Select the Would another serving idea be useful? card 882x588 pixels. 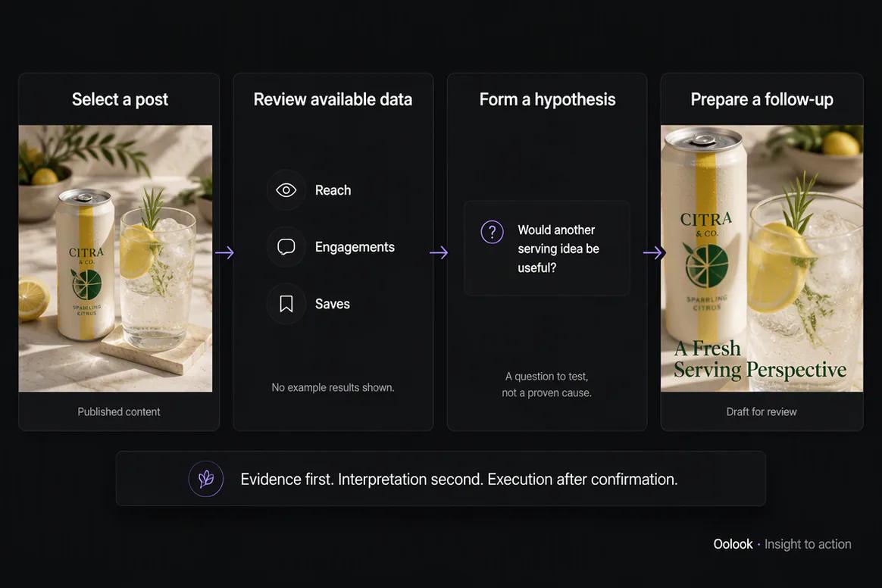[x=547, y=248]
